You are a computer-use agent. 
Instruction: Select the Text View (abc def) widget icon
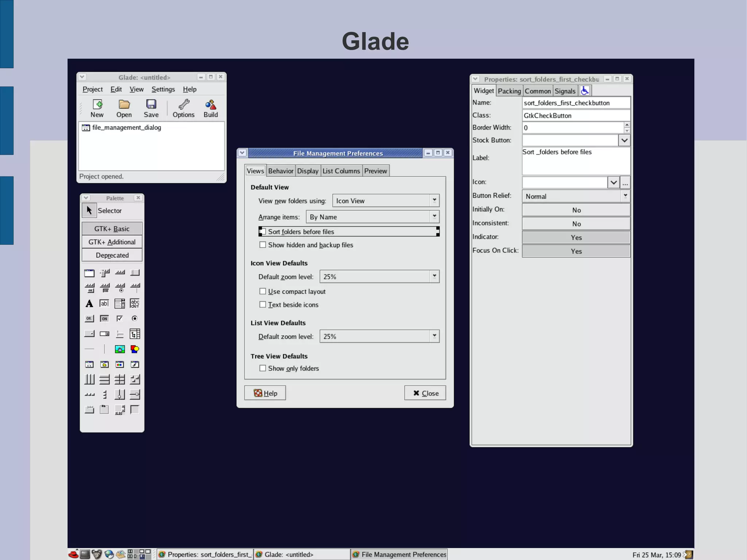[135, 304]
